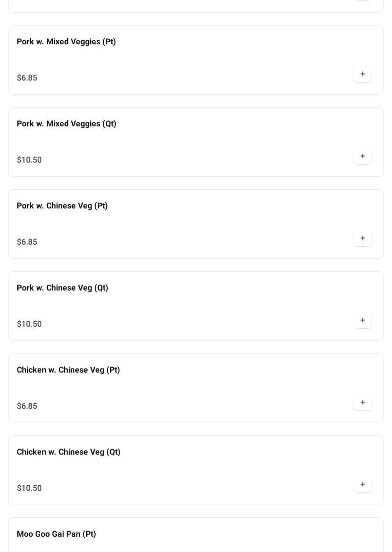This screenshot has height=552, width=392.
Task: Click the partially visible top item's add button
Action: click(x=362, y=1)
